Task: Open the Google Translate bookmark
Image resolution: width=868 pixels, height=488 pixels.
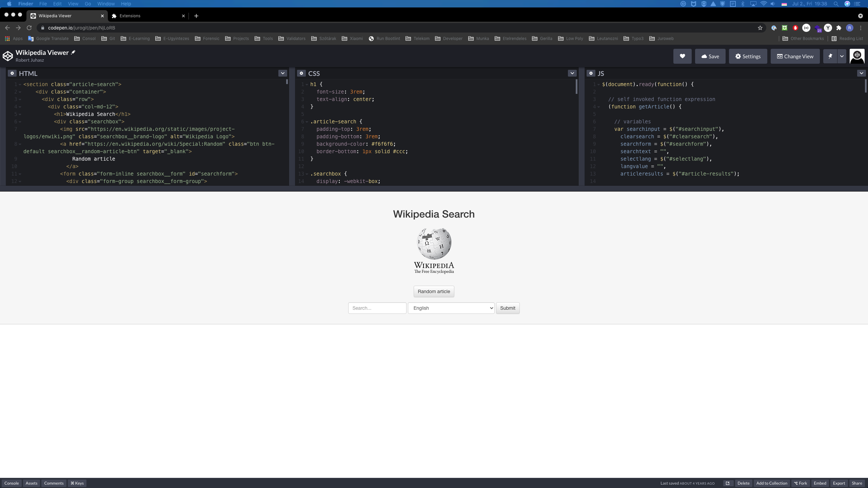Action: [48, 39]
